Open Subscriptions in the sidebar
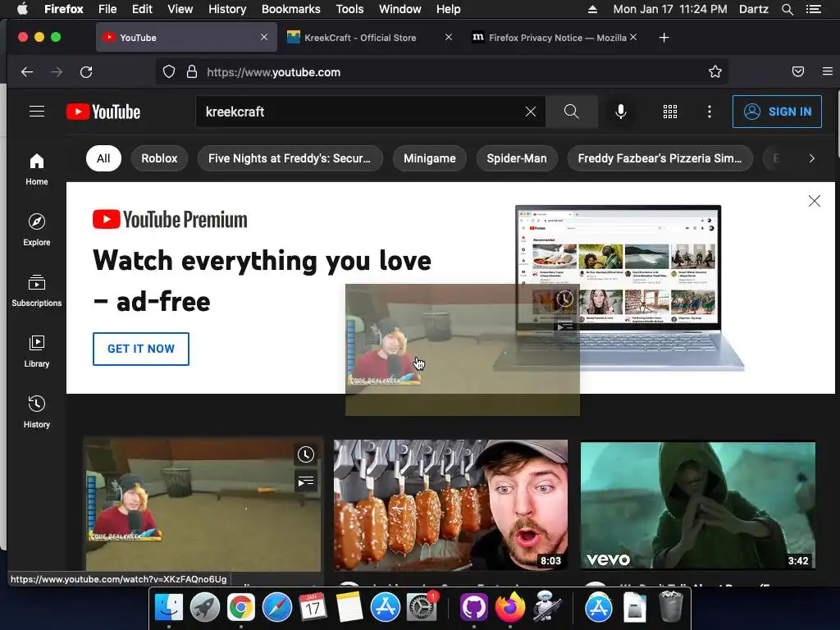Screen dimensions: 840x630 pyautogui.click(x=36, y=290)
